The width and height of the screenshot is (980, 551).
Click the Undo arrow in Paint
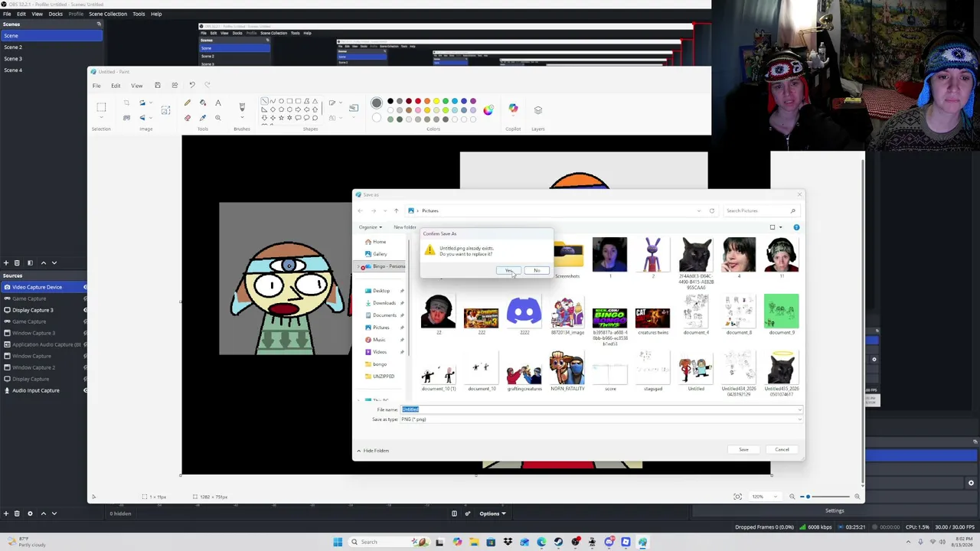coord(192,85)
